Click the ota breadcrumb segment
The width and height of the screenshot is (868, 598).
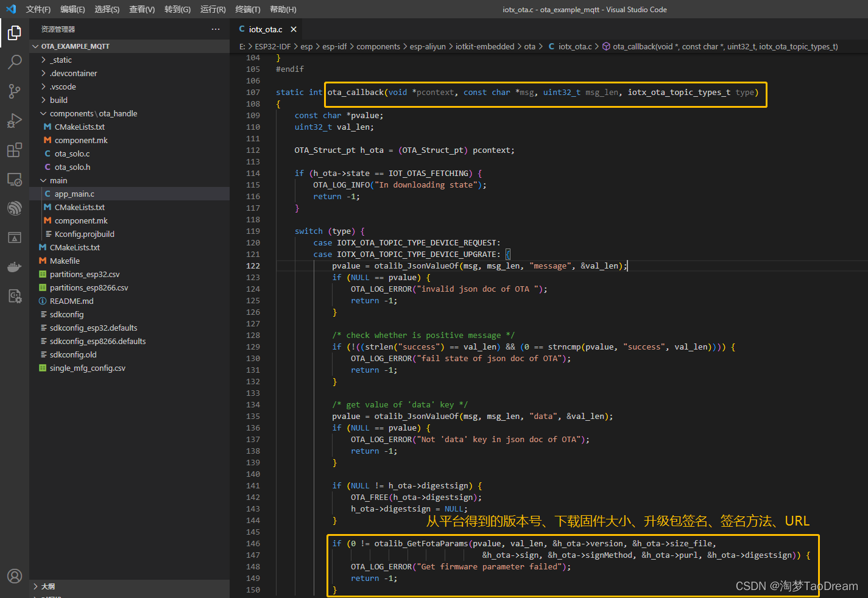[529, 46]
